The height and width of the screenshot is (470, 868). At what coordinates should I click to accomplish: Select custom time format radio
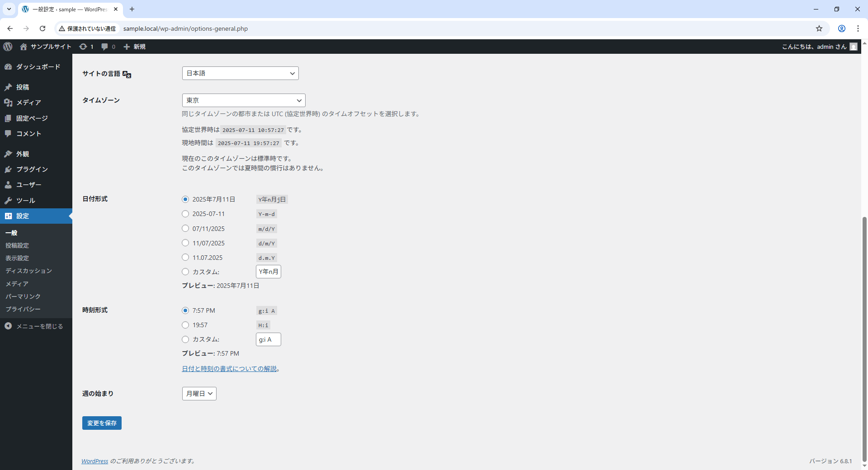click(x=185, y=339)
